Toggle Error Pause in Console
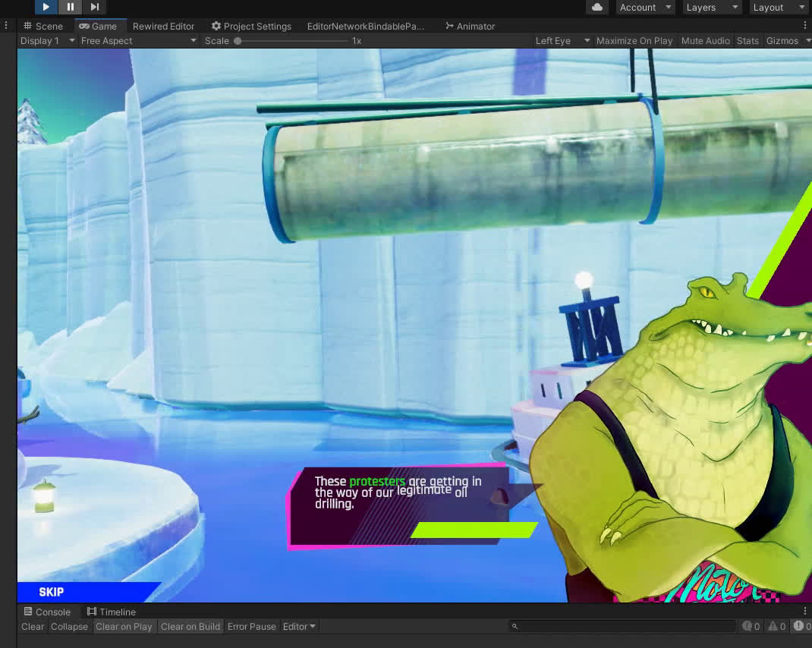 tap(251, 627)
